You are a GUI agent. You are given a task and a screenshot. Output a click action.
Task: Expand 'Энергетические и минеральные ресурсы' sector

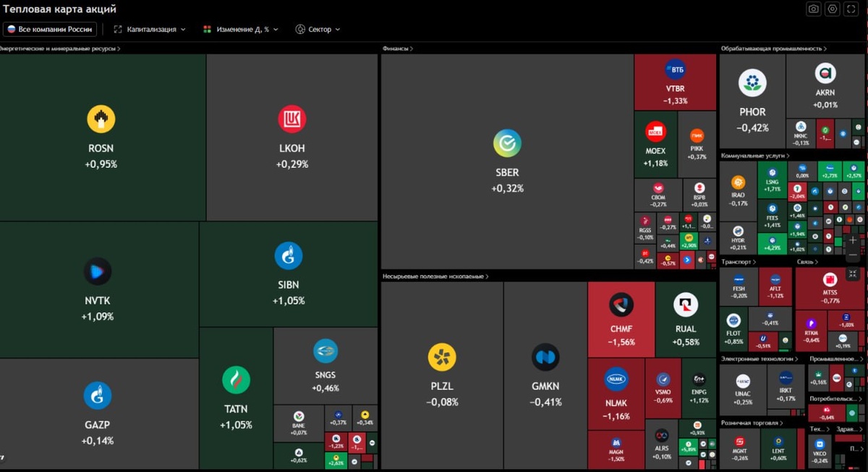[x=59, y=49]
